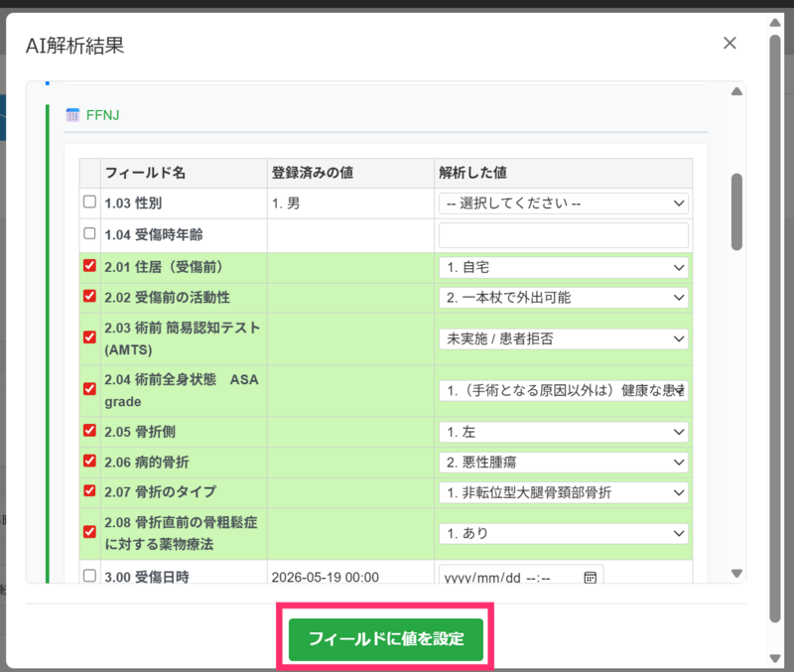
Task: Uncheck the 2.05 骨折側 checkbox
Action: point(89,431)
